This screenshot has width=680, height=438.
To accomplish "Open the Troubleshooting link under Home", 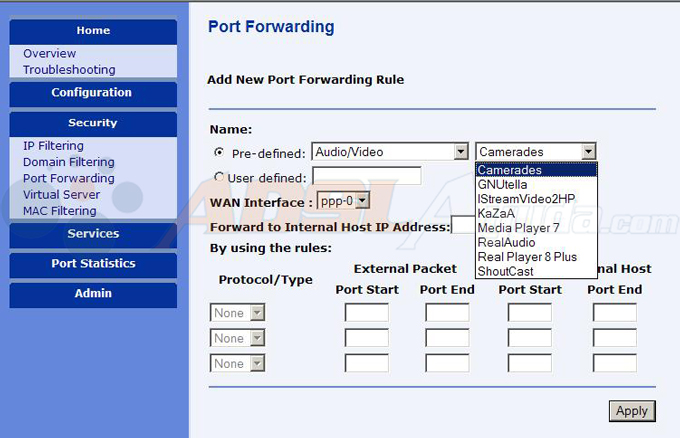I will 69,69.
